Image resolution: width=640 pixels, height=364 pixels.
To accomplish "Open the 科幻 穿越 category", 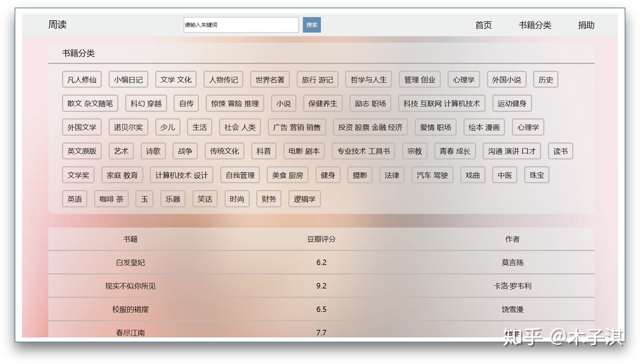I will (146, 103).
